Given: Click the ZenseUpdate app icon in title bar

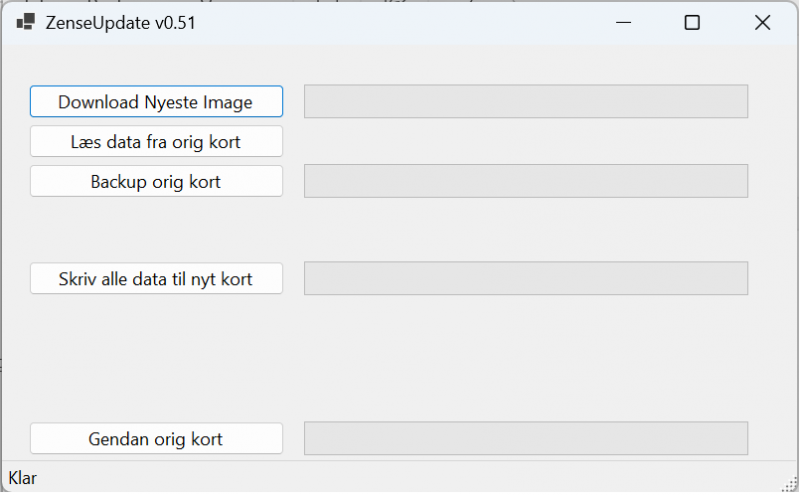Looking at the screenshot, I should (25, 22).
